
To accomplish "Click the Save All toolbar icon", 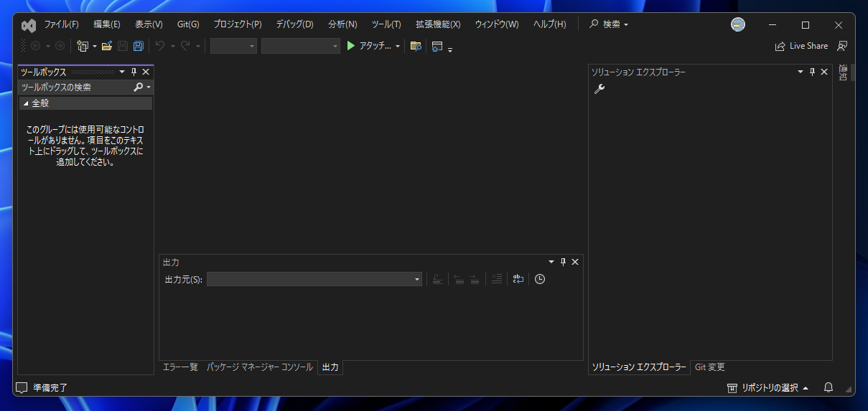I will point(139,46).
